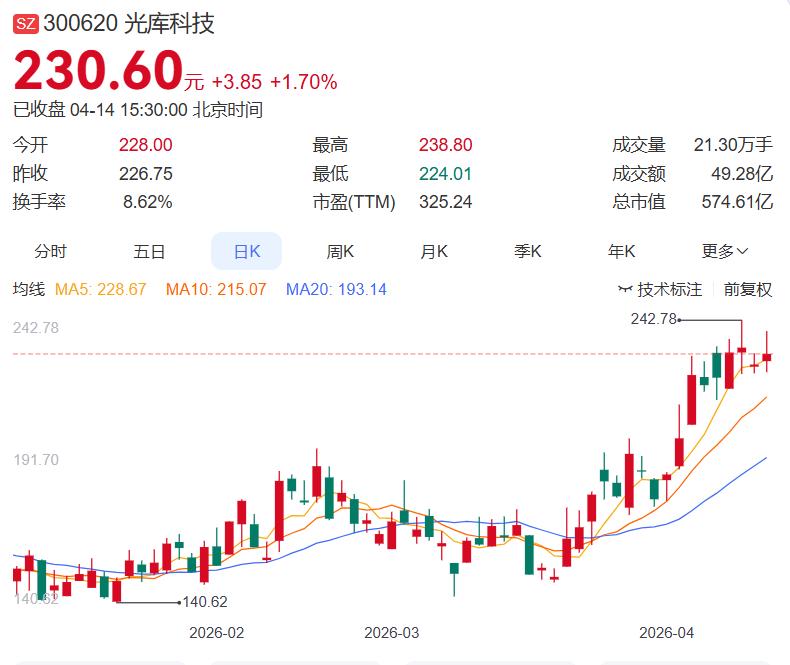Click the red SZ exchange badge icon
The height and width of the screenshot is (665, 790).
(26, 24)
